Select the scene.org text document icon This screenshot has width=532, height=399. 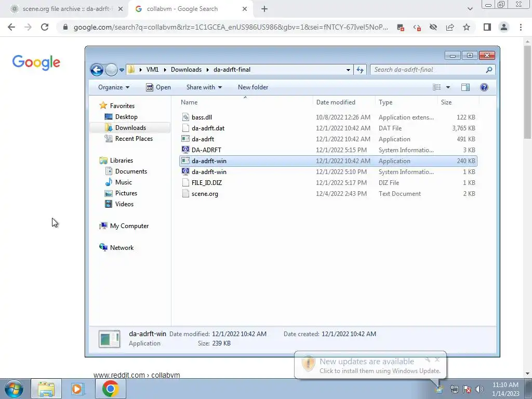pos(185,193)
